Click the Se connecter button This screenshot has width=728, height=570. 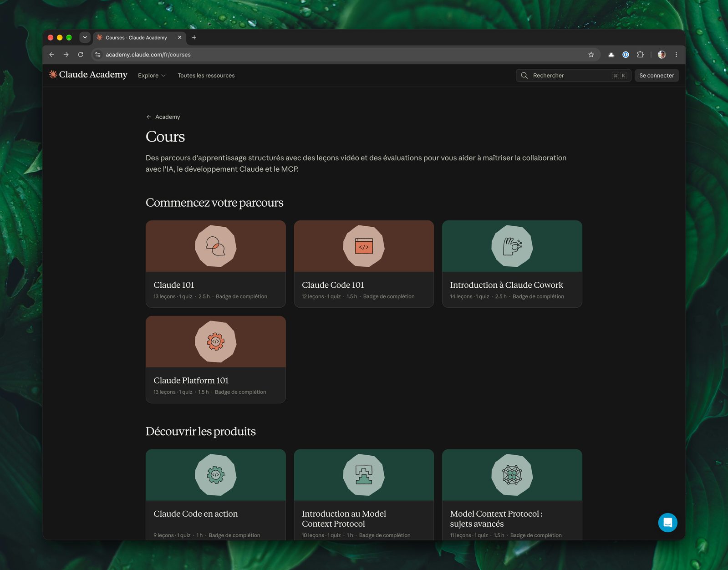click(x=657, y=76)
